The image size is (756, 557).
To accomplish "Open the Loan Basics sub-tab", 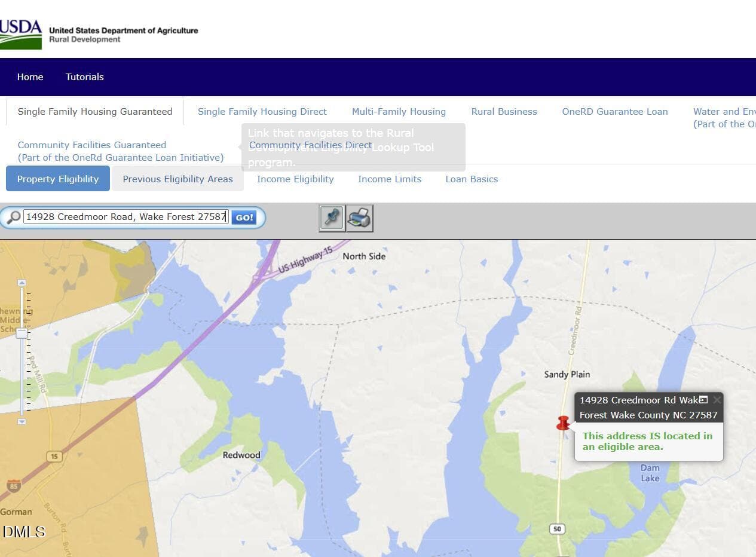I will point(472,179).
